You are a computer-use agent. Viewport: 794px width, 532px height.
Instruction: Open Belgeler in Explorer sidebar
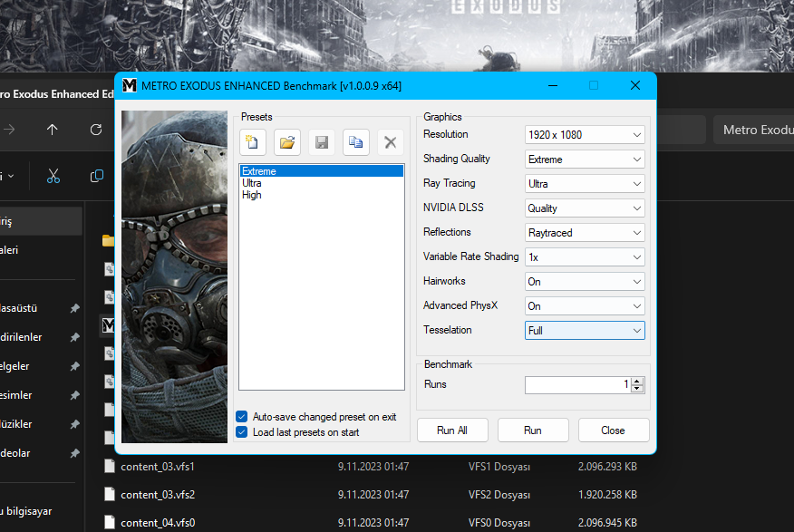pos(15,366)
